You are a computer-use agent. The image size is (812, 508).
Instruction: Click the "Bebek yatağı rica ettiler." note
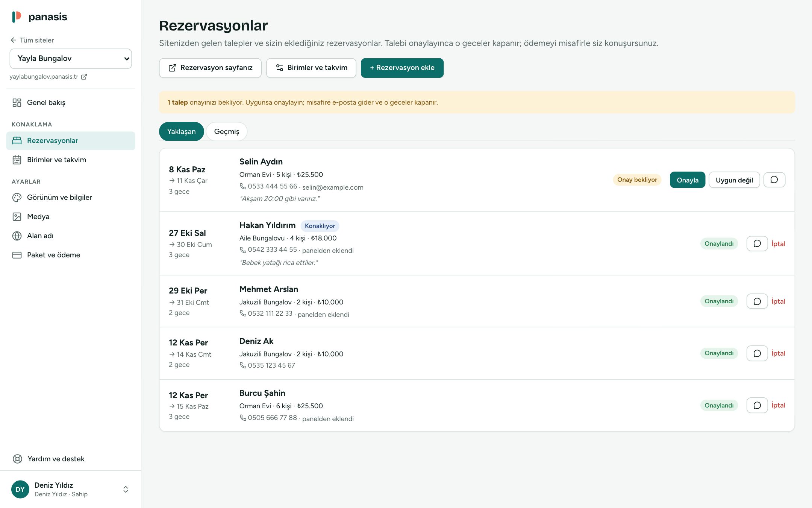pos(279,263)
